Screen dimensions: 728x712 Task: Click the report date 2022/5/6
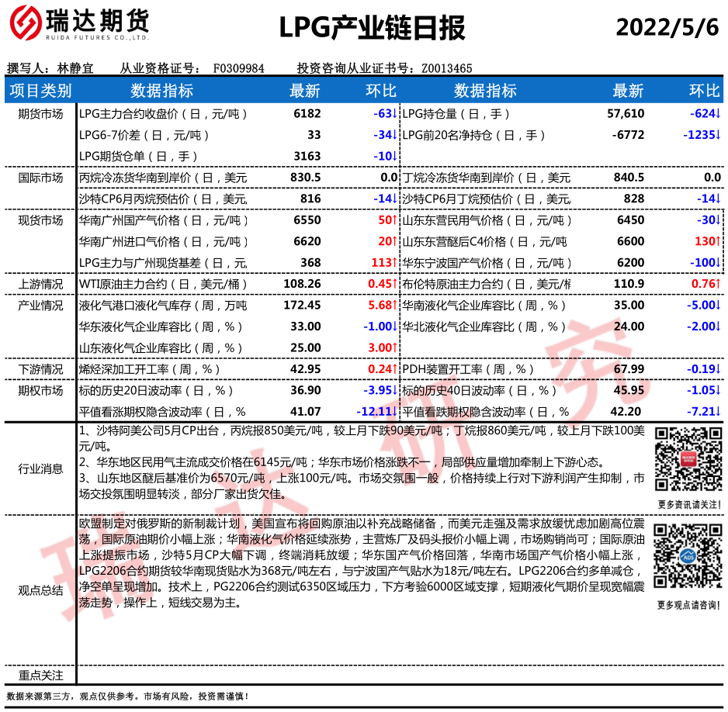coord(667,26)
